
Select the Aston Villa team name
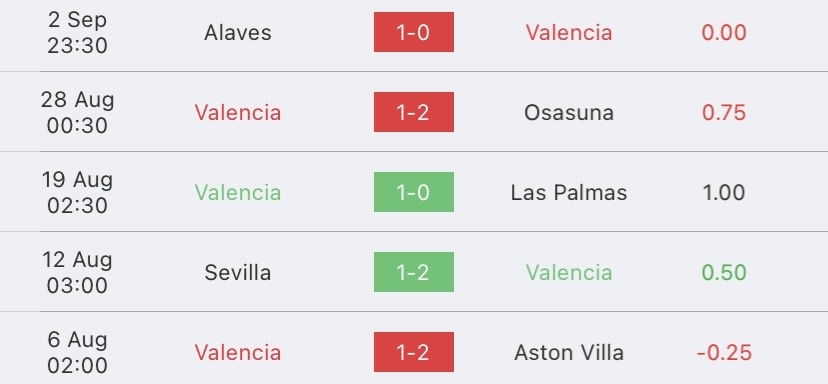[569, 352]
